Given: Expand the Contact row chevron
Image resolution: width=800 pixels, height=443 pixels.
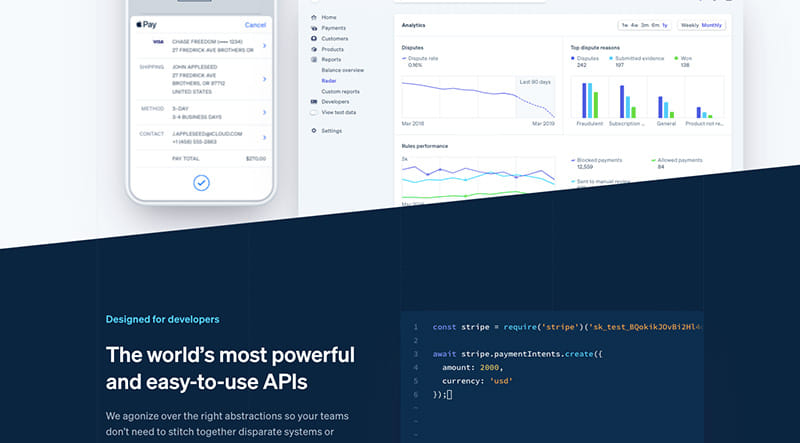Looking at the screenshot, I should coord(264,137).
